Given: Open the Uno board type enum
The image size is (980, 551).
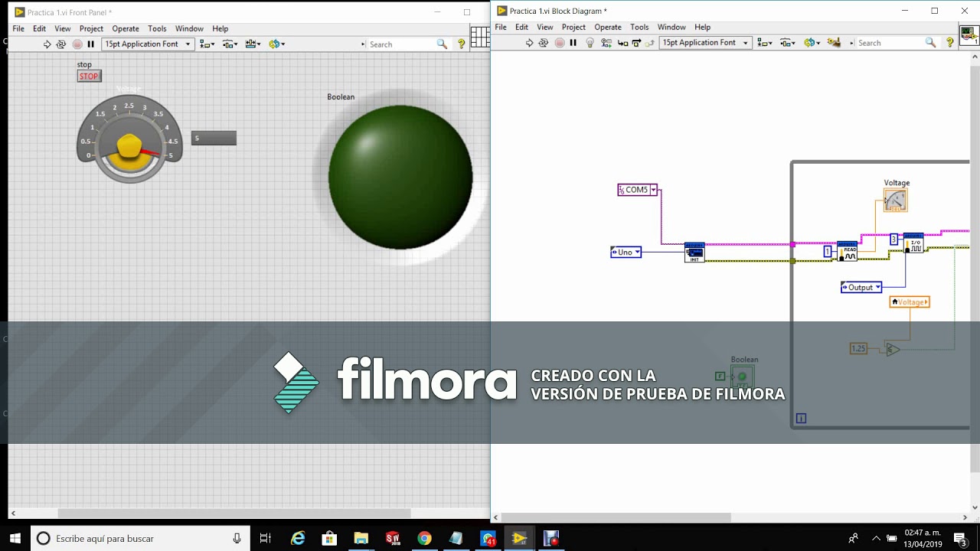Looking at the screenshot, I should click(626, 252).
